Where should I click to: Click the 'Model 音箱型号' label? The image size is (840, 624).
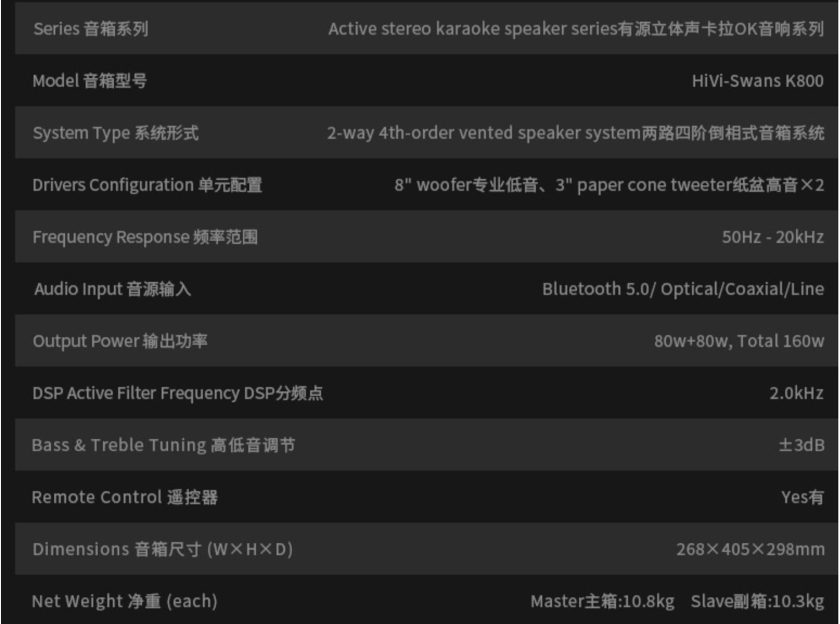pos(90,81)
